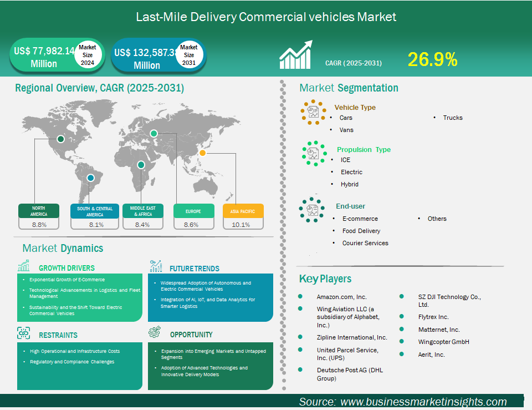Viewport: 532px width, 410px height.
Task: Select the Market Size 2024 badge
Action: 88,55
